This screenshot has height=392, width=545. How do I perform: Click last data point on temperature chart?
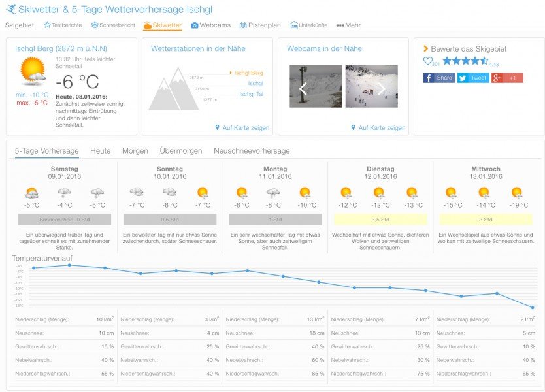[533, 308]
